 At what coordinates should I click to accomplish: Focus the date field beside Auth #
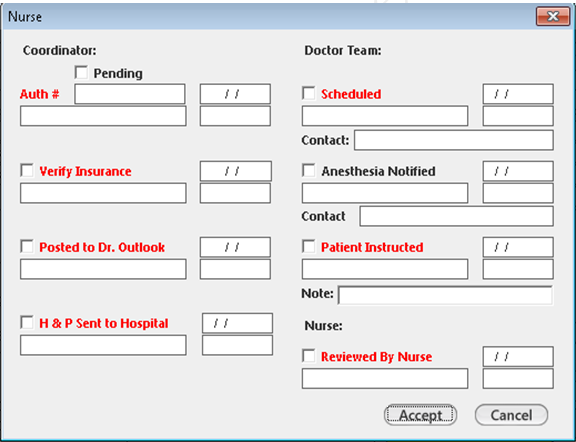[235, 94]
